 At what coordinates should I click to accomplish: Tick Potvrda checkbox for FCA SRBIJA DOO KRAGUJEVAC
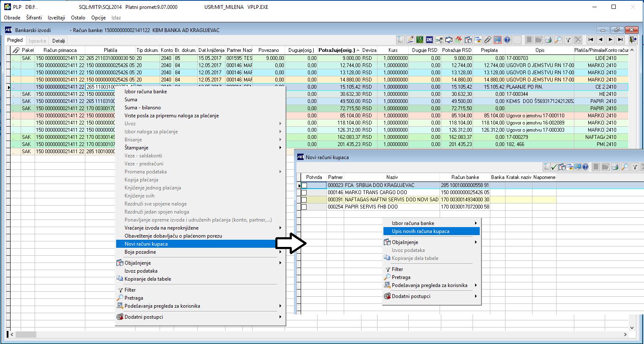pyautogui.click(x=304, y=185)
